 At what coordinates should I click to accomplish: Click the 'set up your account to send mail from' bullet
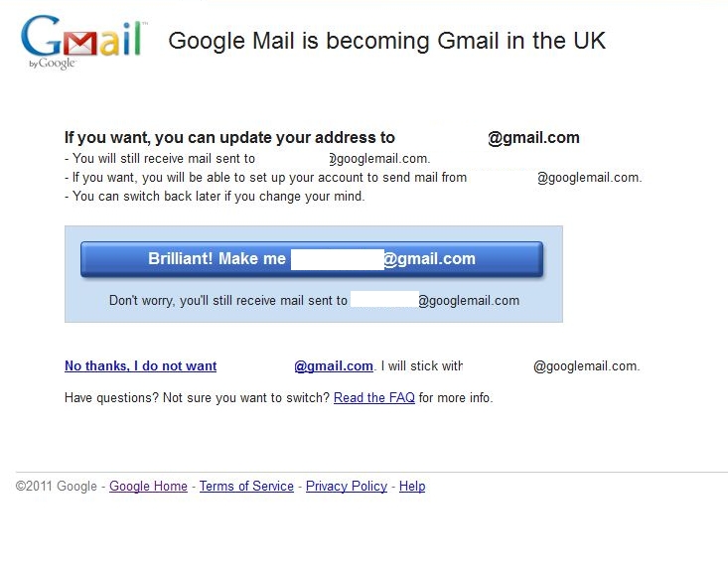[x=354, y=178]
